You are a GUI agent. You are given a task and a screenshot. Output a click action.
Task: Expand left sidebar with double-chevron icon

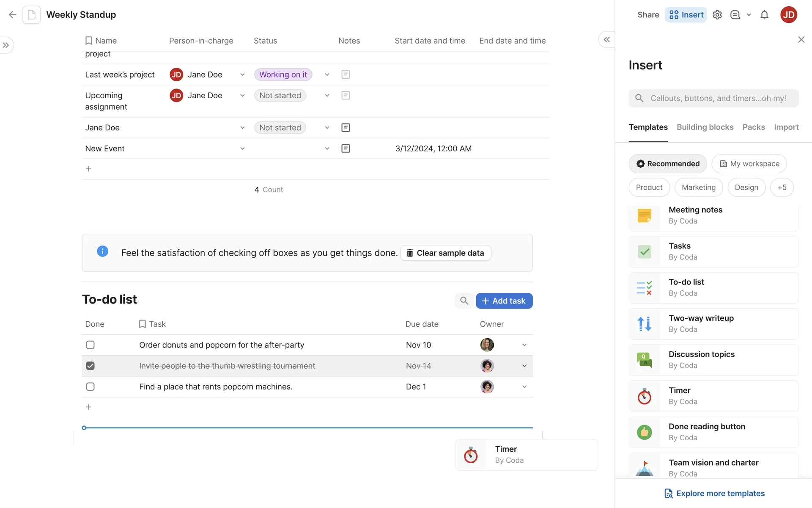(6, 45)
